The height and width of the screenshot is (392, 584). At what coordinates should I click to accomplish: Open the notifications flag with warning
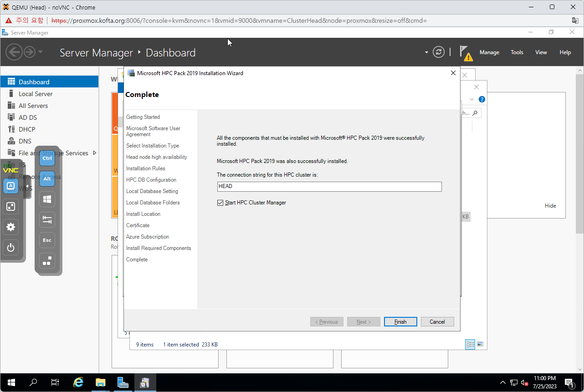click(465, 52)
